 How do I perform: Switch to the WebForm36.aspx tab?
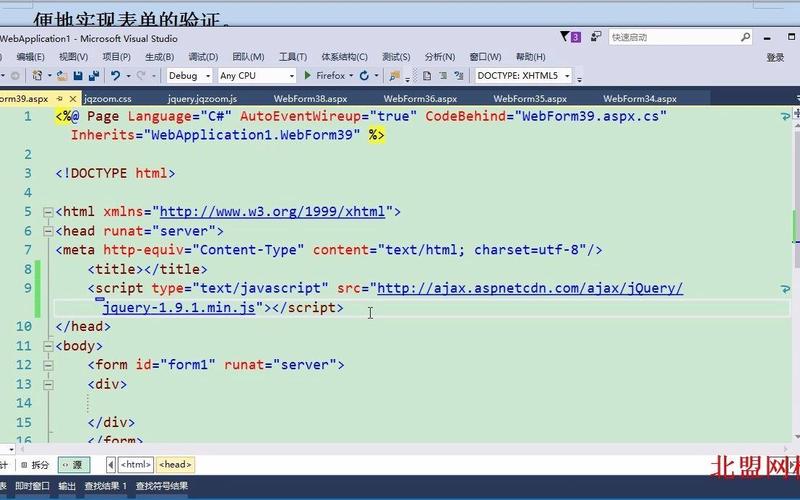[x=420, y=98]
